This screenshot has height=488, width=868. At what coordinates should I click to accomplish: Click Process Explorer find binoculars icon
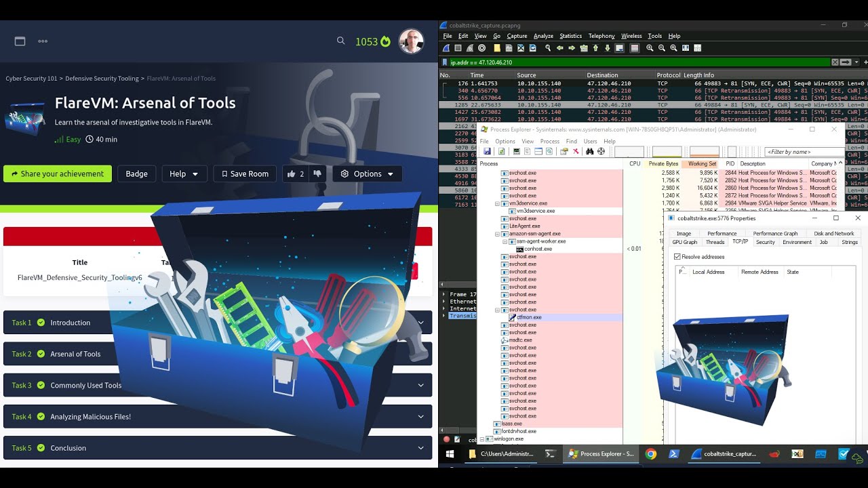coord(590,151)
